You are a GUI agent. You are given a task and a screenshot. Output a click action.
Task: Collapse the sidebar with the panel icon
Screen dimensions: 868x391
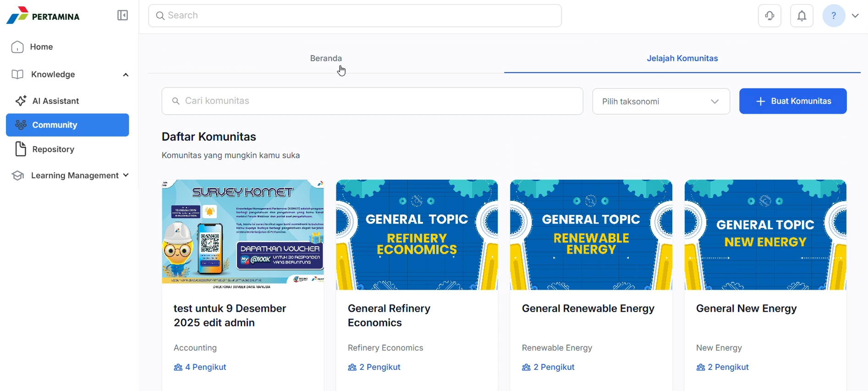[122, 16]
